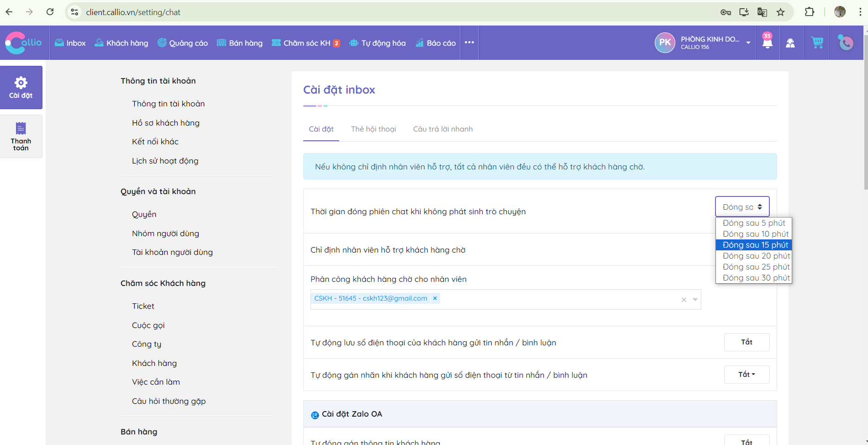868x445 pixels.
Task: Switch to Câu trả lời nhanh tab
Action: tap(443, 129)
